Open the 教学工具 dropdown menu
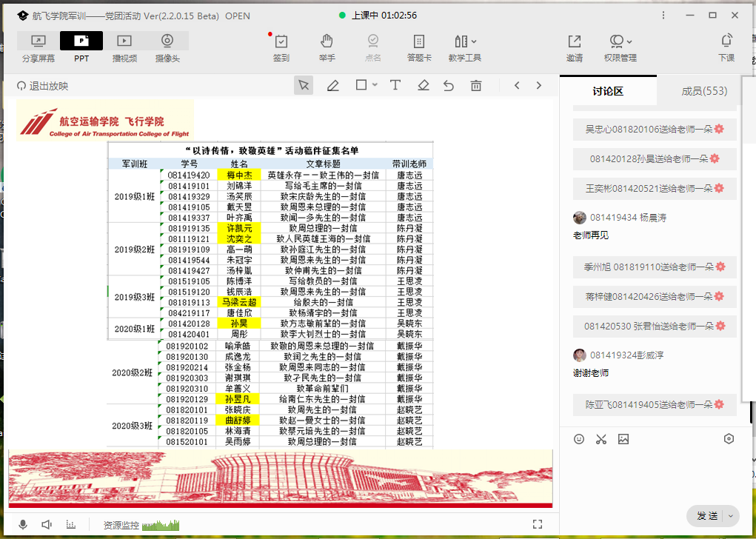The image size is (756, 539). [465, 47]
